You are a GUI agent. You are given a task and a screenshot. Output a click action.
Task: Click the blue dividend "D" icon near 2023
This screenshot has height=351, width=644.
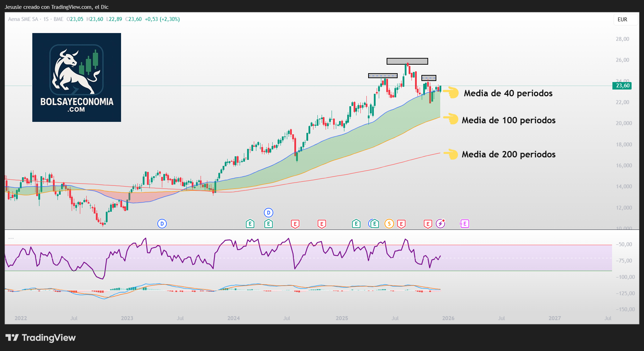click(162, 224)
